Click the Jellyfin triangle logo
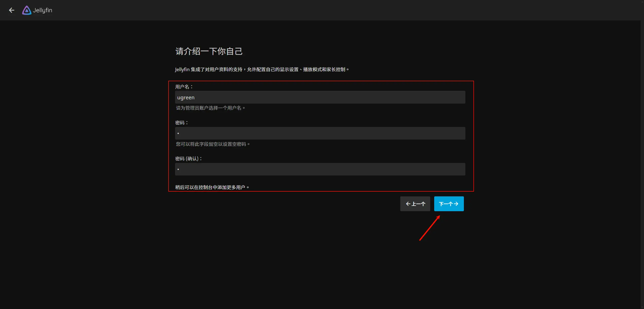The height and width of the screenshot is (309, 644). [27, 10]
